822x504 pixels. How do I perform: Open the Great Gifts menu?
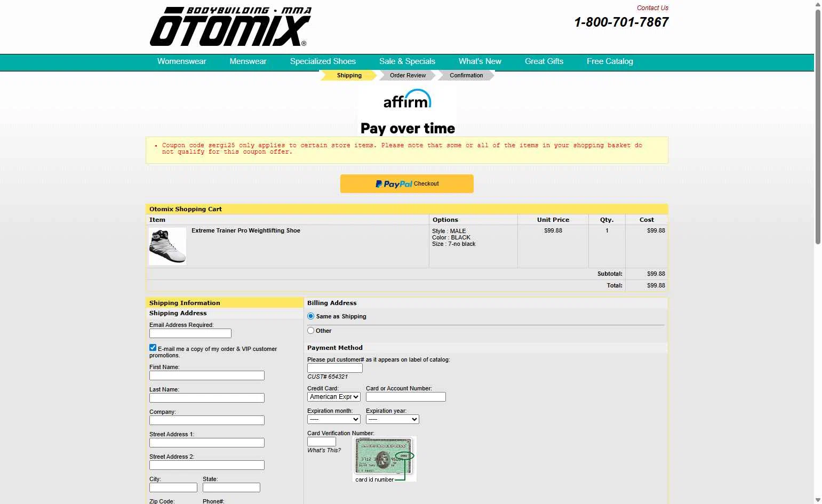tap(544, 61)
